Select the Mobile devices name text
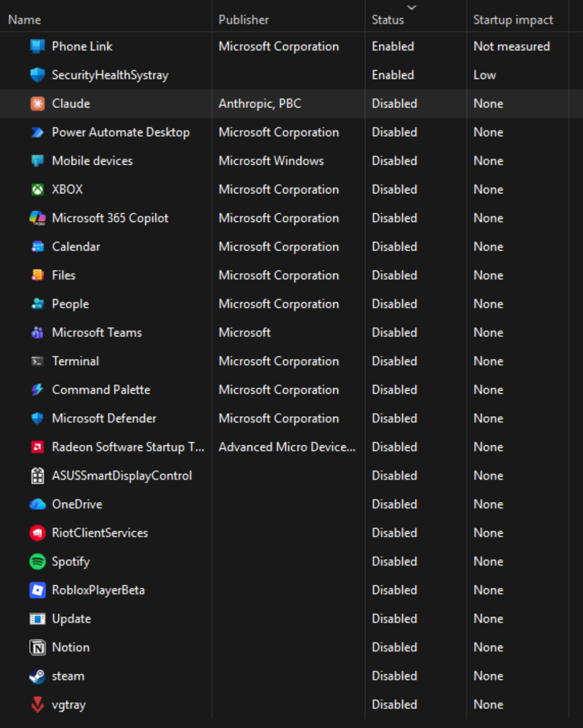Image resolution: width=583 pixels, height=728 pixels. pos(92,161)
